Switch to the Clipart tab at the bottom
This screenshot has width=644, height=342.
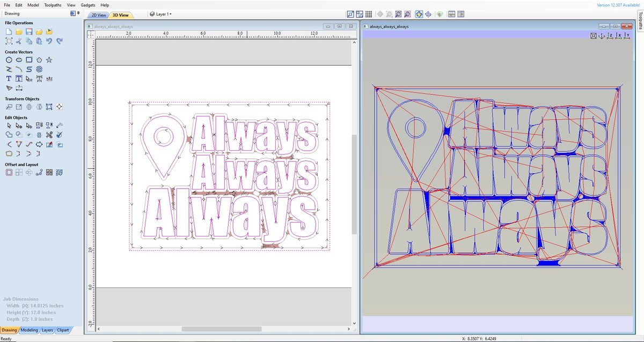pos(63,330)
